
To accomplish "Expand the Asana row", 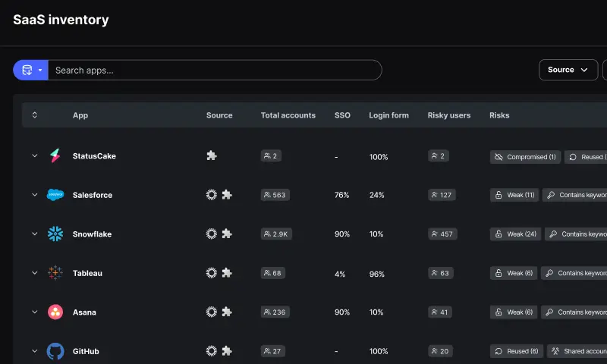I will click(x=34, y=312).
